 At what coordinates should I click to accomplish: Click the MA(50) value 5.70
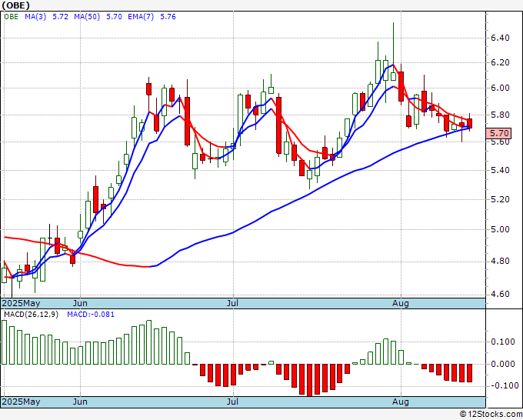coord(114,17)
